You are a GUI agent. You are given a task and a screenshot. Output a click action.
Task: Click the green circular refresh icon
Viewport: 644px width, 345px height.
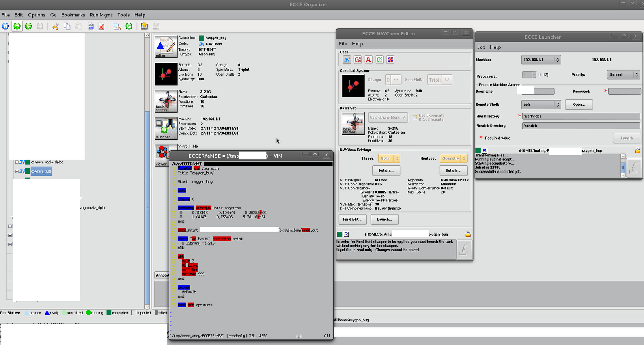coord(129,26)
